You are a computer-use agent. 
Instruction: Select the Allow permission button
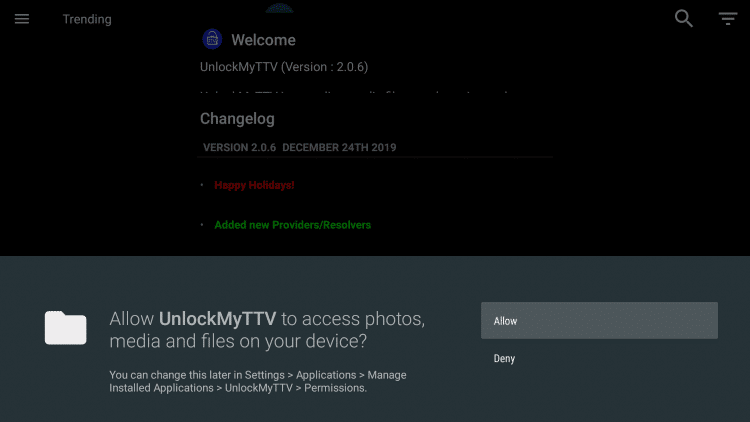[599, 321]
